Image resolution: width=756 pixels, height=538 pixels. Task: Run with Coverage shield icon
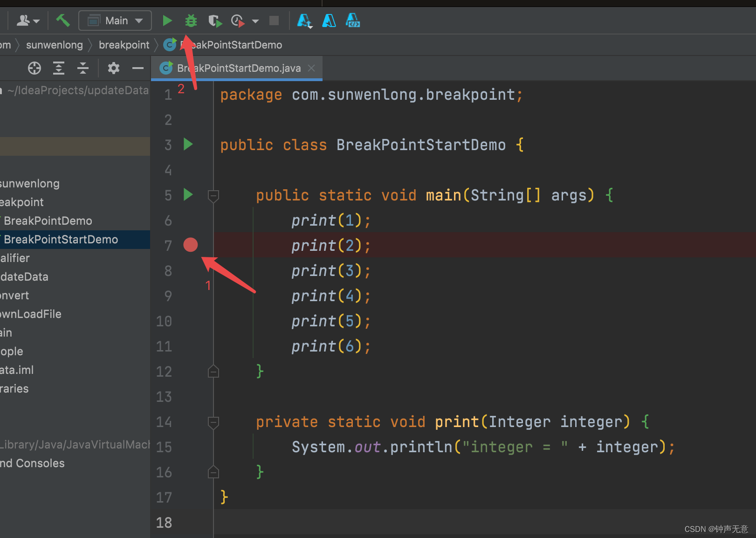pos(214,21)
